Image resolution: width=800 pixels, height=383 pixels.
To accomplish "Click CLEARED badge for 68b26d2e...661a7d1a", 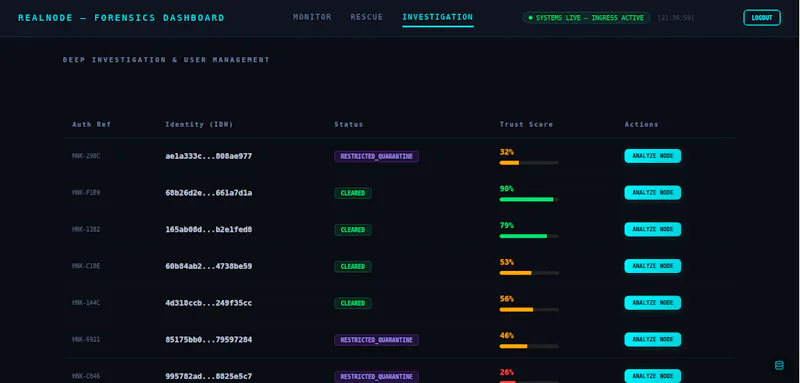I will click(x=353, y=193).
